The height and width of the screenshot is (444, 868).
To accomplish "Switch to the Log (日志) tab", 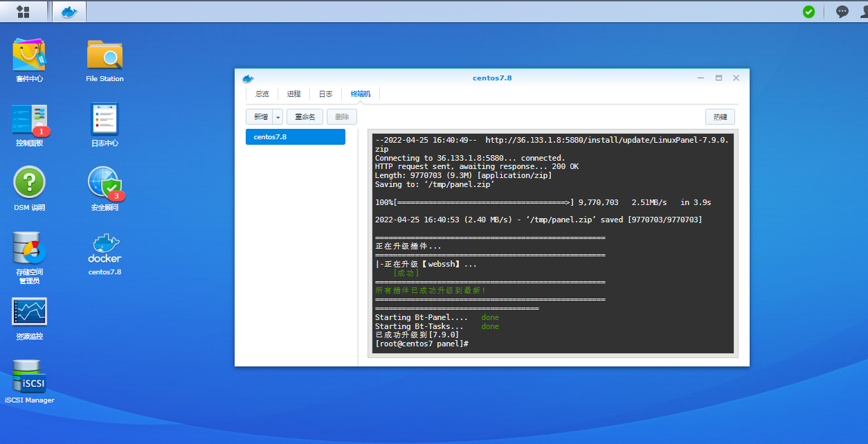I will (x=325, y=94).
